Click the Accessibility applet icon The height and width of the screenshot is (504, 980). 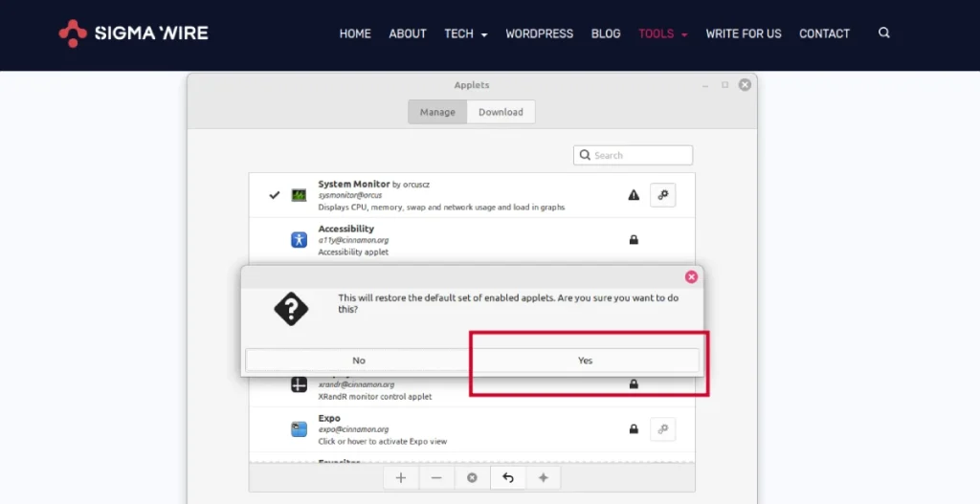300,239
